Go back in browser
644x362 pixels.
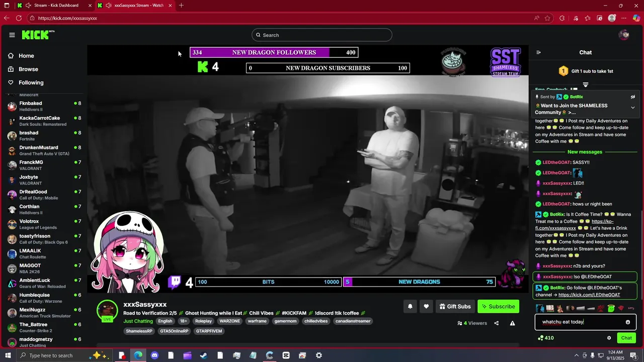(7, 18)
